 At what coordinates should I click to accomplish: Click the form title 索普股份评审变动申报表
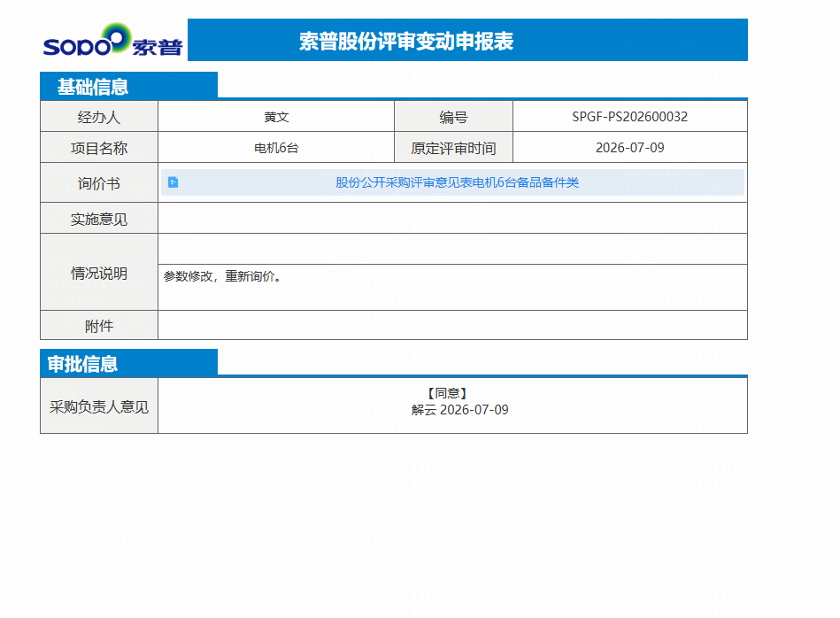(x=406, y=41)
